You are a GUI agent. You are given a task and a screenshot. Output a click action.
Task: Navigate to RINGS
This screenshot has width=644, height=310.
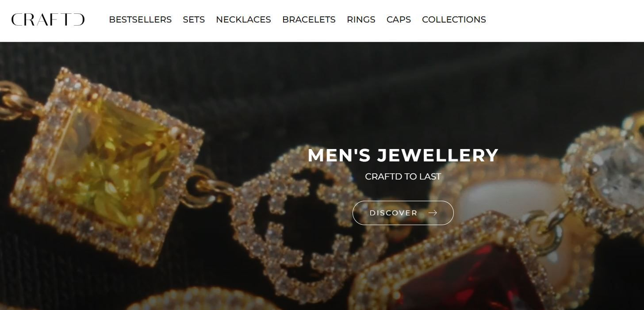click(361, 19)
